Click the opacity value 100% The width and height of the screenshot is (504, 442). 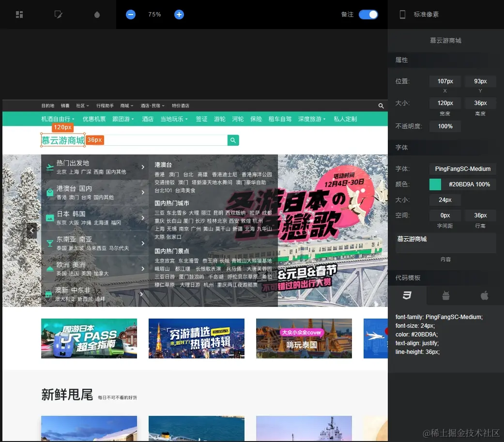click(x=445, y=126)
